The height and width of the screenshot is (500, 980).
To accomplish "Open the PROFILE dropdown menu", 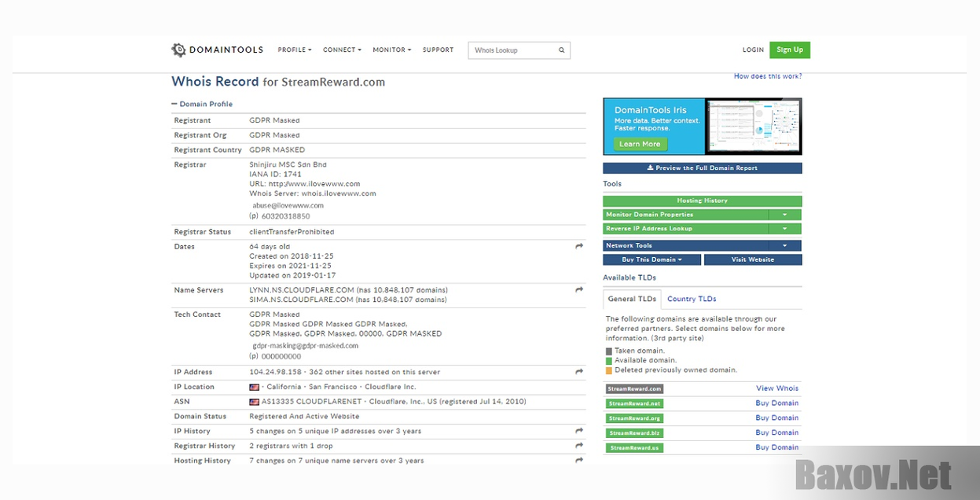I will click(295, 50).
